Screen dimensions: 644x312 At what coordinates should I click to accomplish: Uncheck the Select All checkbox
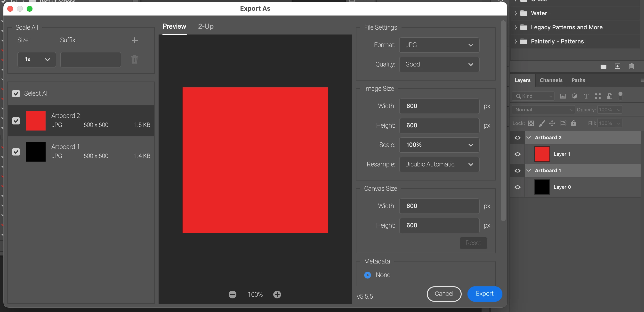tap(16, 94)
